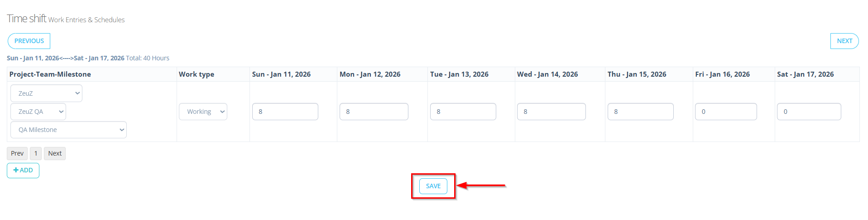Click the SAVE button

pyautogui.click(x=433, y=186)
